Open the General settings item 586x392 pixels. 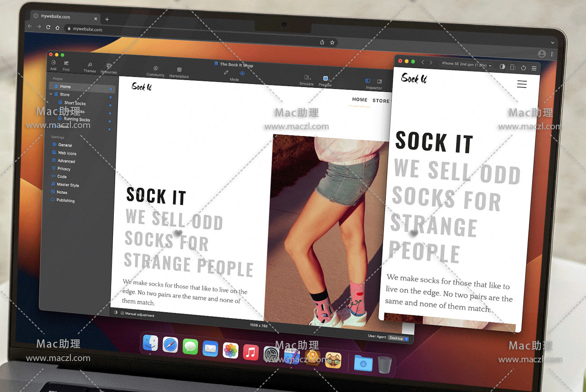tap(65, 145)
